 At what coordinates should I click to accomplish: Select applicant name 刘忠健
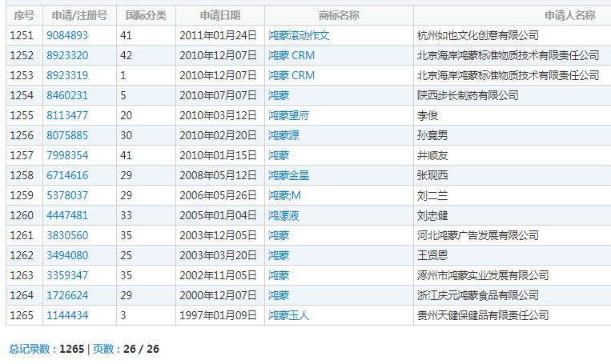click(432, 215)
